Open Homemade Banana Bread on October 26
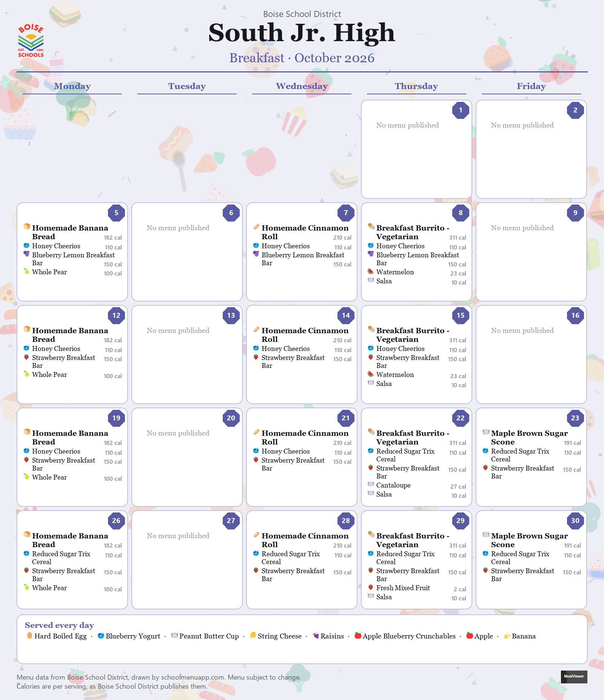Image resolution: width=604 pixels, height=700 pixels. [x=70, y=540]
